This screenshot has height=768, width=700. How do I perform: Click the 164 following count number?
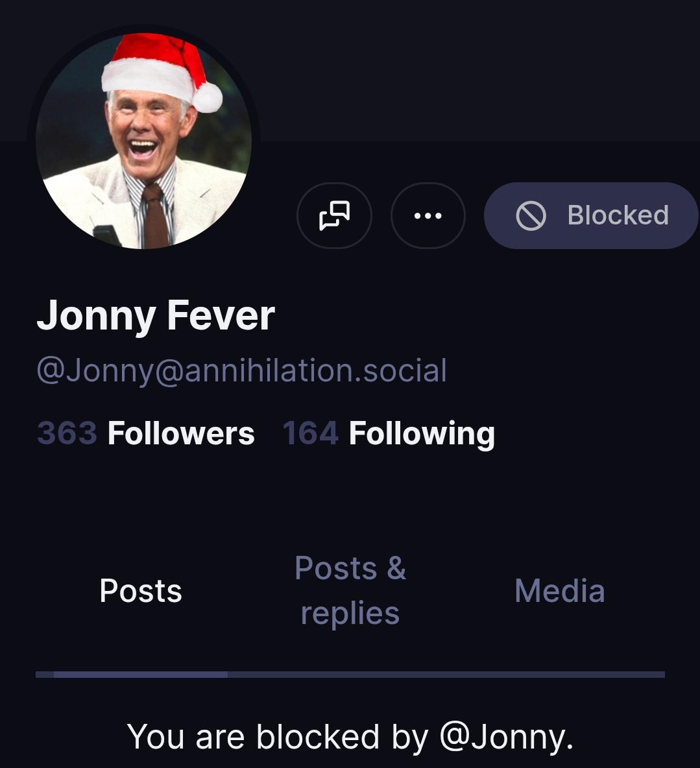[x=311, y=433]
